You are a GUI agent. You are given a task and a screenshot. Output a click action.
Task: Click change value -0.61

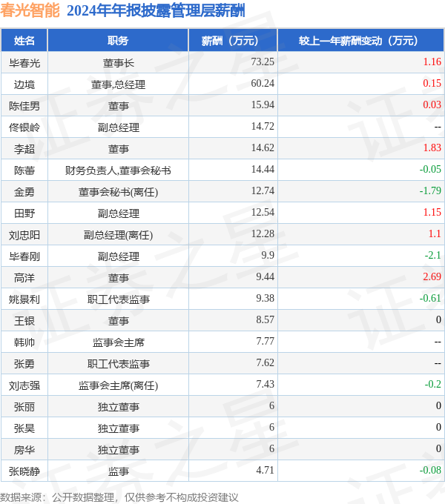click(430, 299)
